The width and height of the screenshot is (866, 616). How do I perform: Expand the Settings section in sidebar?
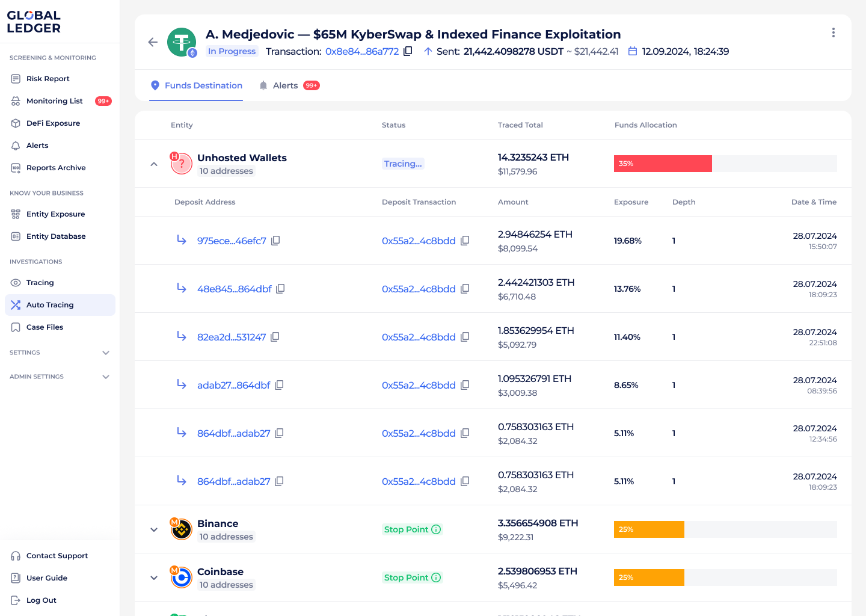point(106,353)
